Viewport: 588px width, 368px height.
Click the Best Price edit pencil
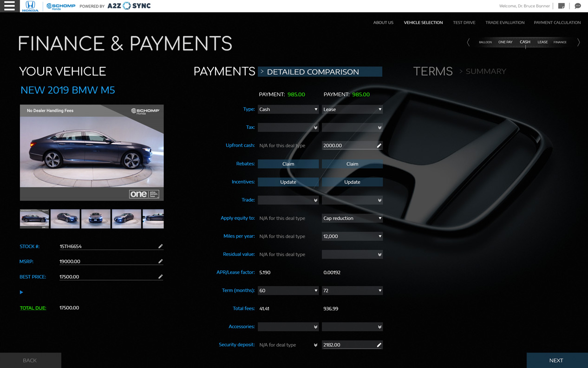pos(160,277)
